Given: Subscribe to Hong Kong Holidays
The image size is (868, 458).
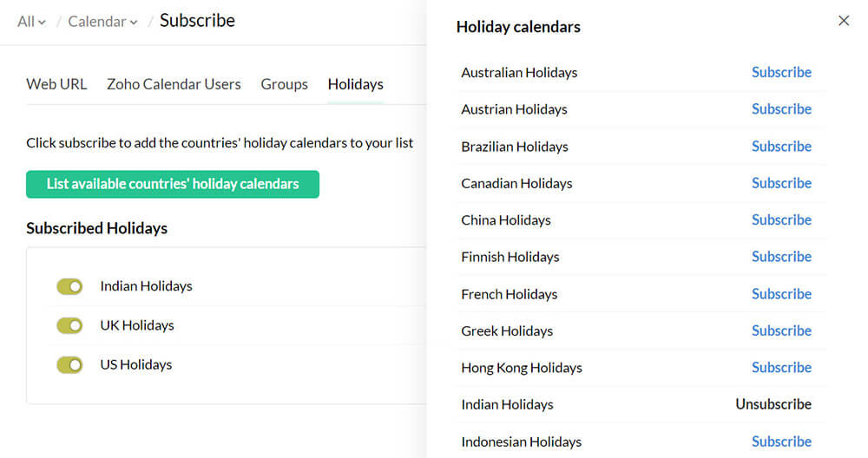Looking at the screenshot, I should tap(781, 368).
